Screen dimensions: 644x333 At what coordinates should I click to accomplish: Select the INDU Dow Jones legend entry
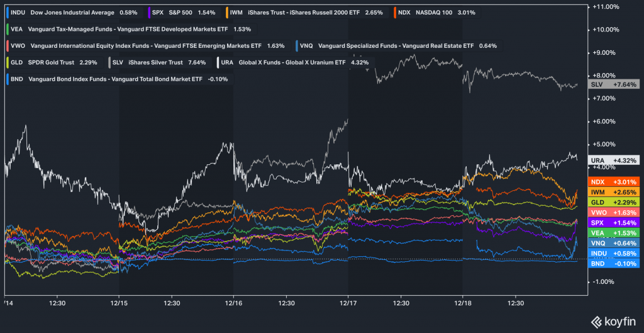tap(69, 12)
